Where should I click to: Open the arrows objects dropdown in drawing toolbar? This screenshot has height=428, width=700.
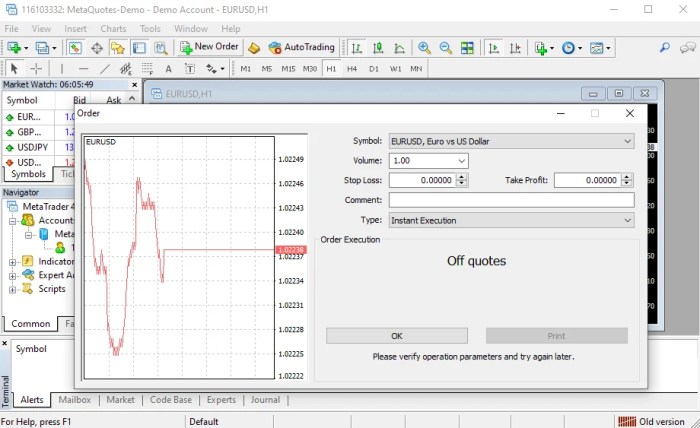222,69
